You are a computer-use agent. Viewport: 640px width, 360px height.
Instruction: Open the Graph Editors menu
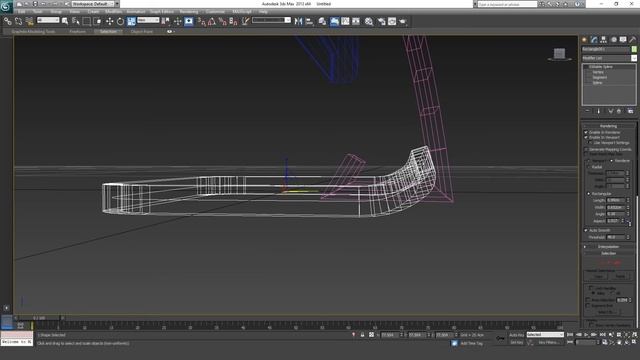click(x=162, y=12)
